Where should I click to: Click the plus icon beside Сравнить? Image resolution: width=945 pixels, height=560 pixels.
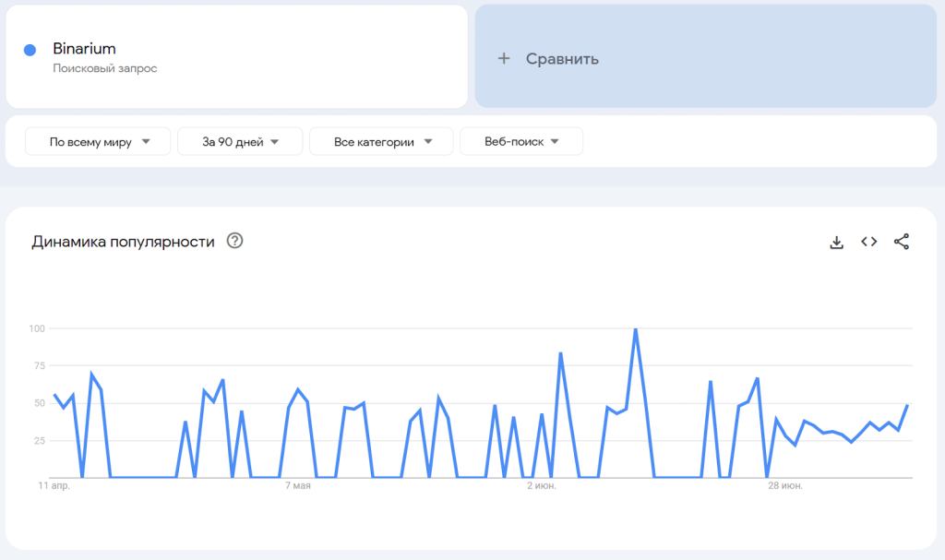click(x=504, y=59)
